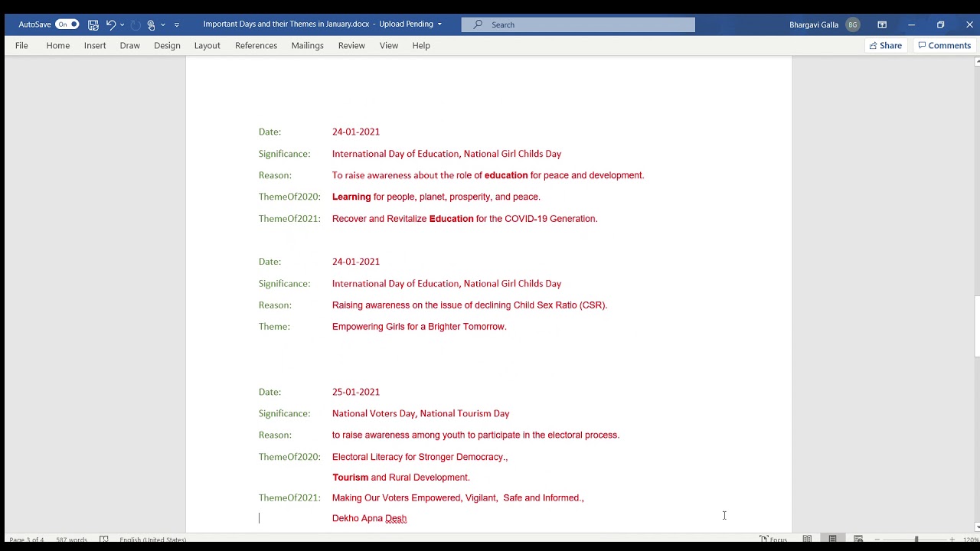This screenshot has width=980, height=551.
Task: Click the BG profile avatar
Action: tap(852, 24)
